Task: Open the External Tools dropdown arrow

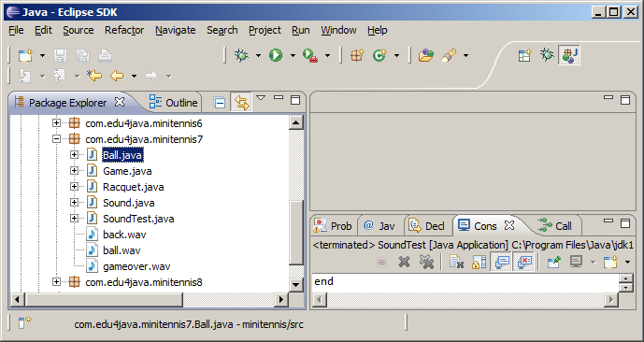Action: click(327, 55)
